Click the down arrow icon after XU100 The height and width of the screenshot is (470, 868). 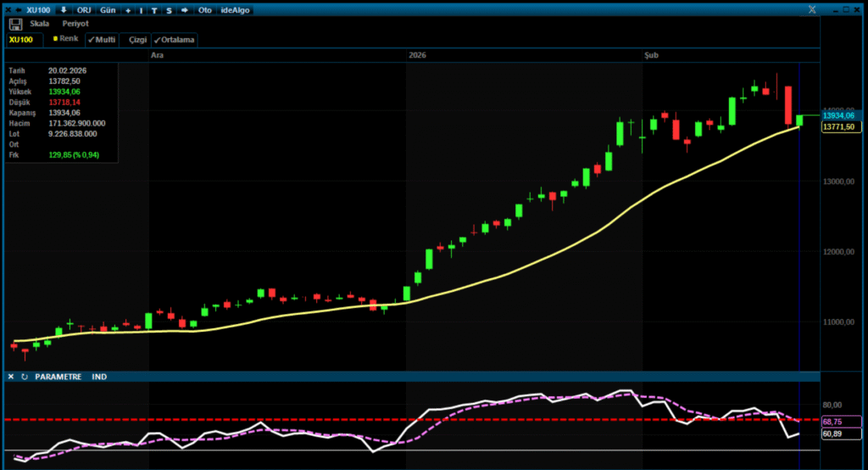click(x=63, y=10)
